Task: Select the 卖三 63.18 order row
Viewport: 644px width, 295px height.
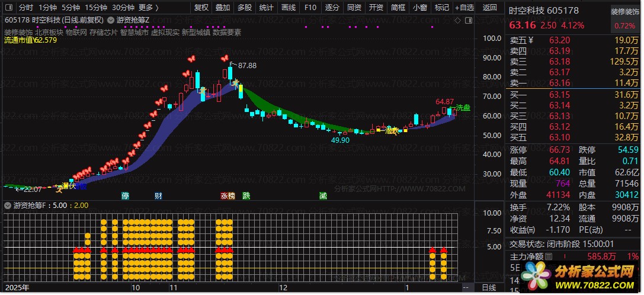Action: (573, 62)
